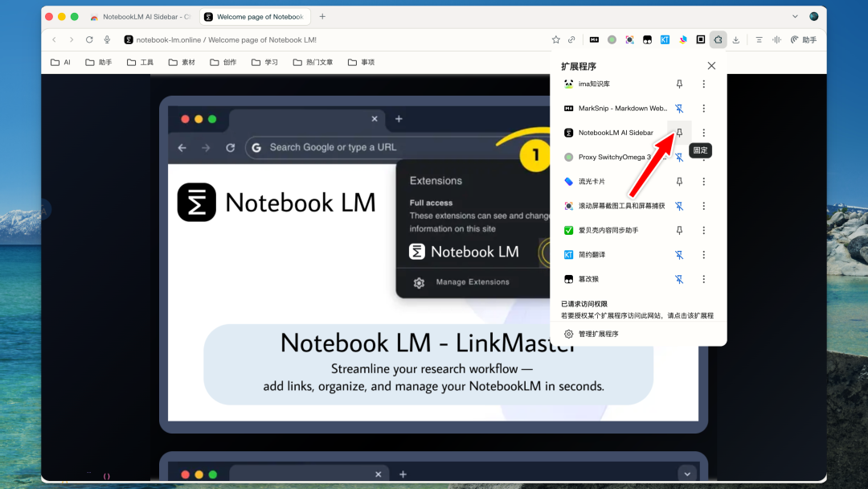This screenshot has width=868, height=489.
Task: Toggle the extensions puzzle-piece button
Action: coord(718,40)
